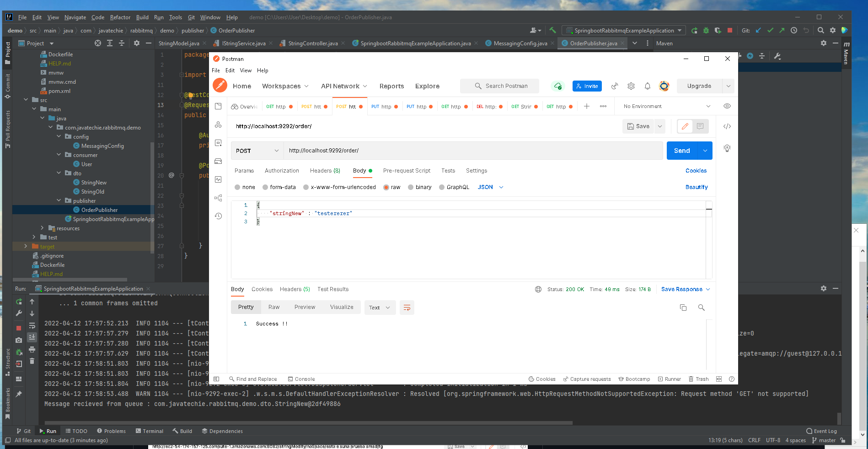This screenshot has width=868, height=449.
Task: Search within the response body
Action: coord(701,307)
